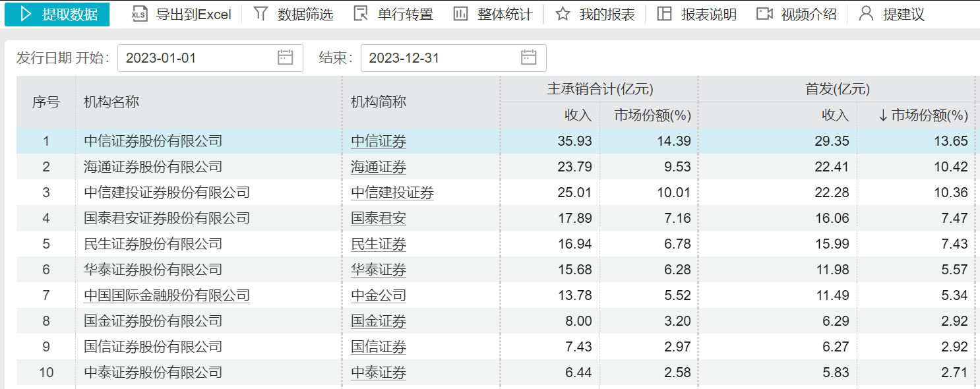Open the 国泰君安 link
The image size is (980, 389).
379,218
